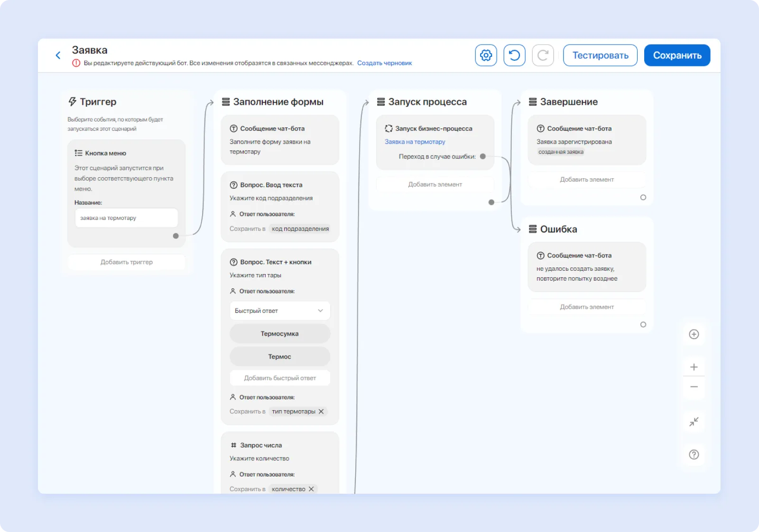Viewport: 759px width, 532px height.
Task: Remove the 'количество' variable tag
Action: tap(311, 489)
